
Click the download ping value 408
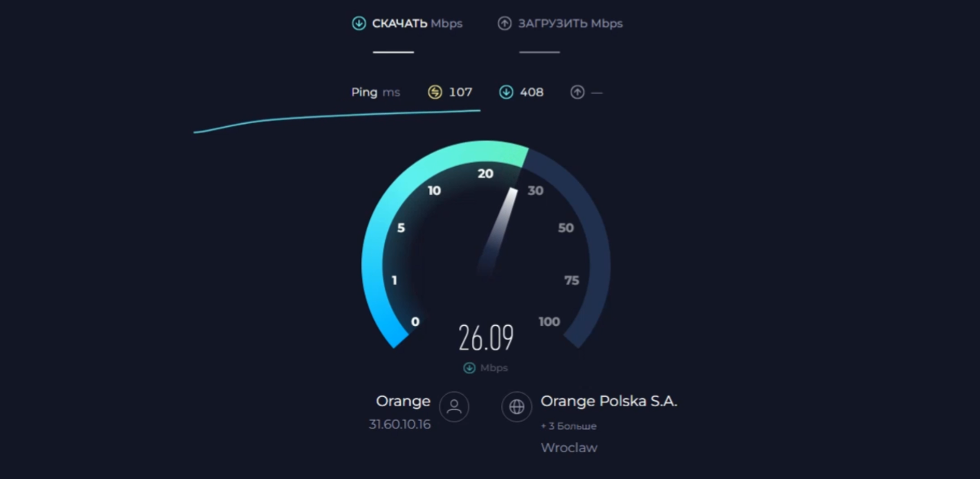click(x=532, y=93)
